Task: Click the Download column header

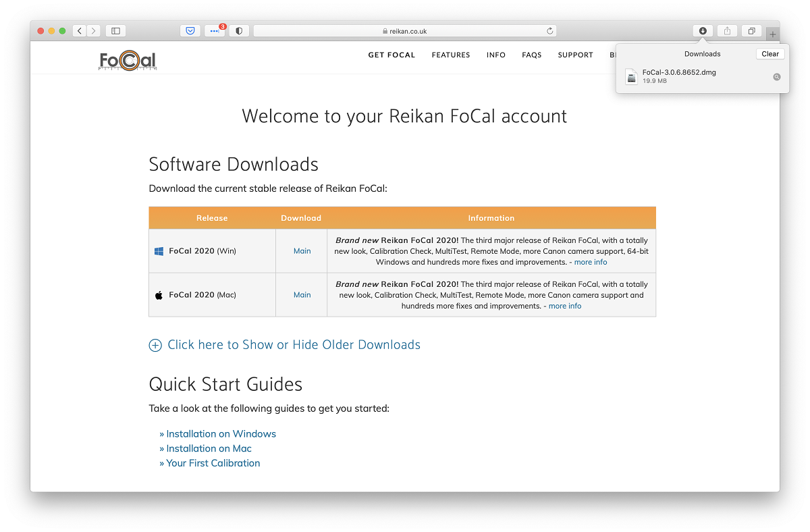Action: click(301, 218)
